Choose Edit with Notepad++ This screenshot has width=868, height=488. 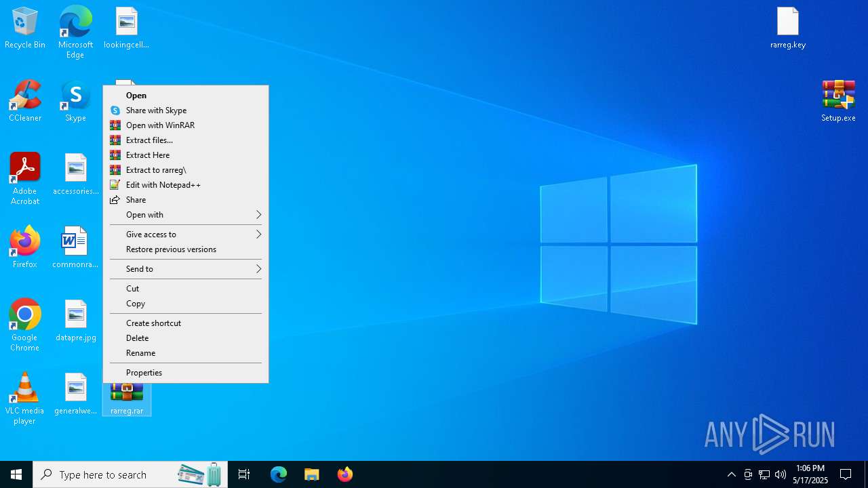pyautogui.click(x=186, y=185)
